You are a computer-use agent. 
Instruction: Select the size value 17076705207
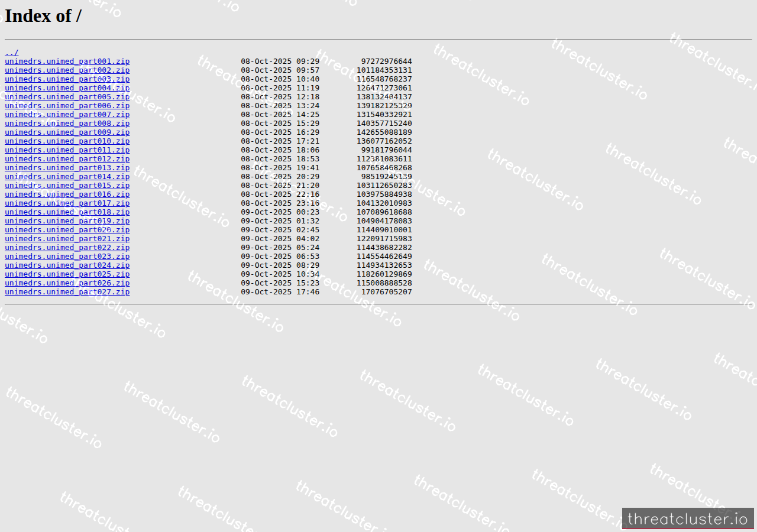[387, 292]
